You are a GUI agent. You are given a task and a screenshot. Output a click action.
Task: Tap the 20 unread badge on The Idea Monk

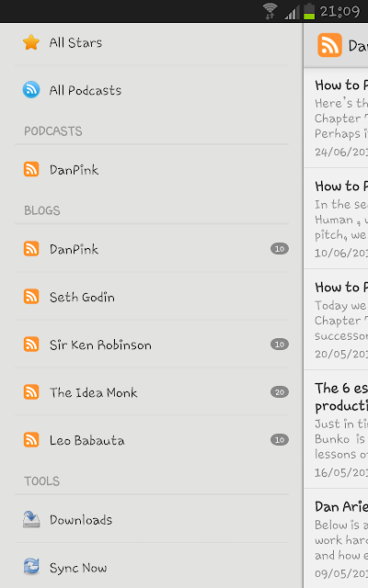click(280, 392)
